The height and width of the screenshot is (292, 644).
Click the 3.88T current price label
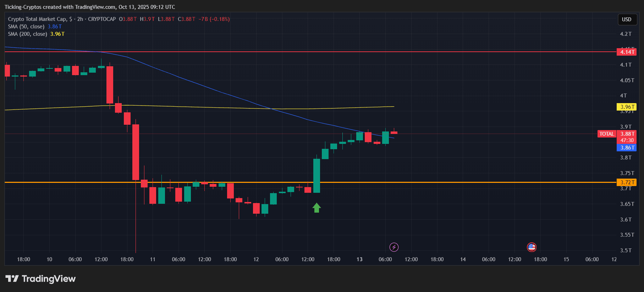[627, 134]
